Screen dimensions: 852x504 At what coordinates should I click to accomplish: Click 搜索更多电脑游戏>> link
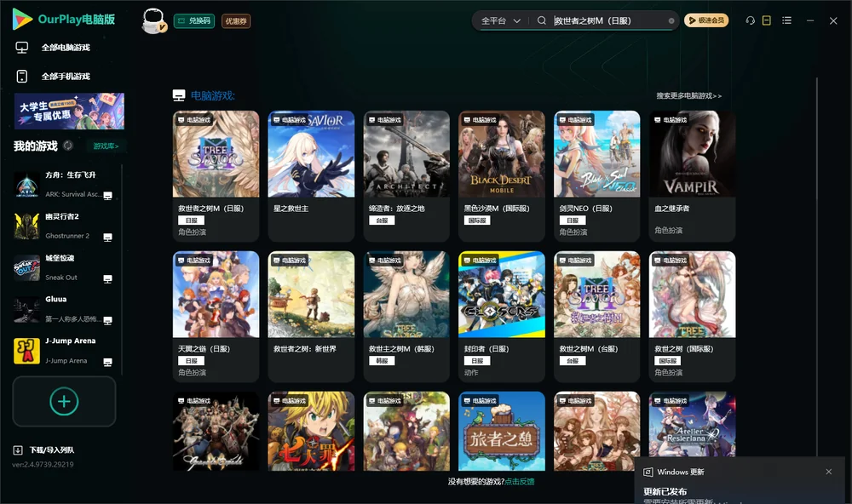(688, 95)
